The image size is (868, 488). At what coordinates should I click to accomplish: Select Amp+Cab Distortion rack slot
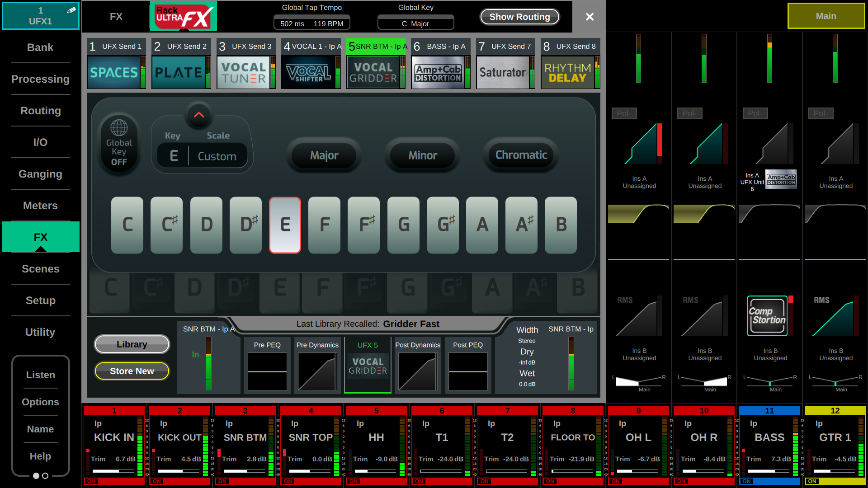(x=438, y=72)
